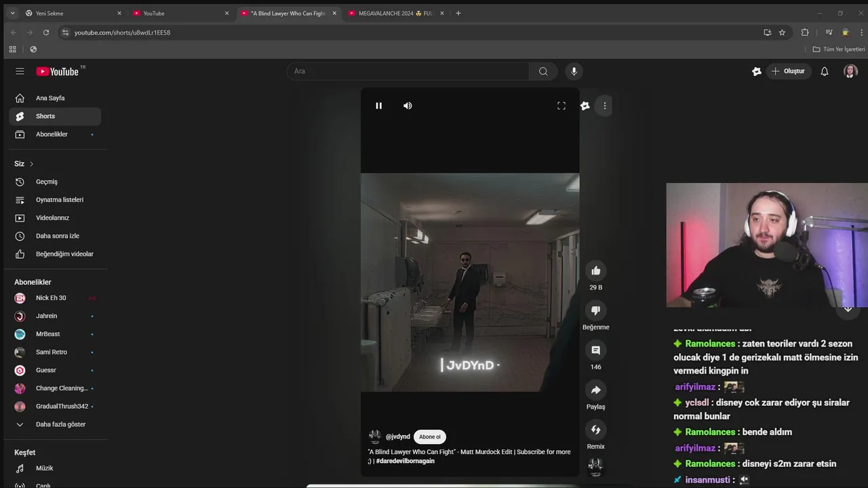Expand the Siz section chevron
868x488 pixels.
coord(31,164)
